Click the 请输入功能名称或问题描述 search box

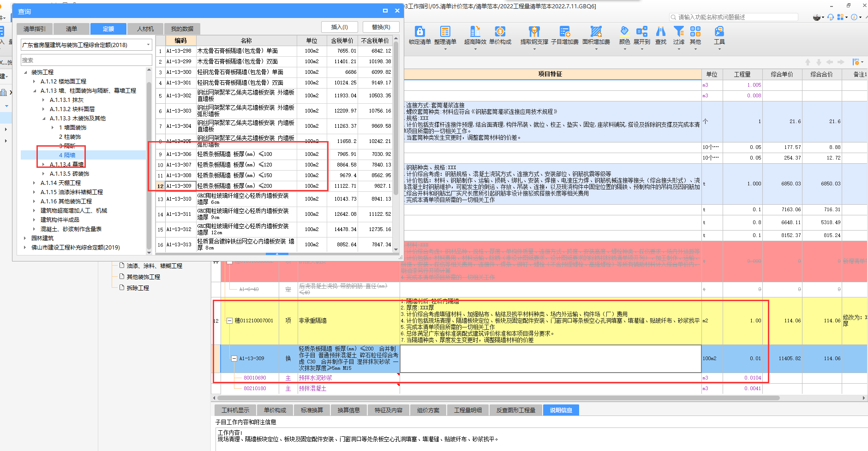[x=734, y=17]
